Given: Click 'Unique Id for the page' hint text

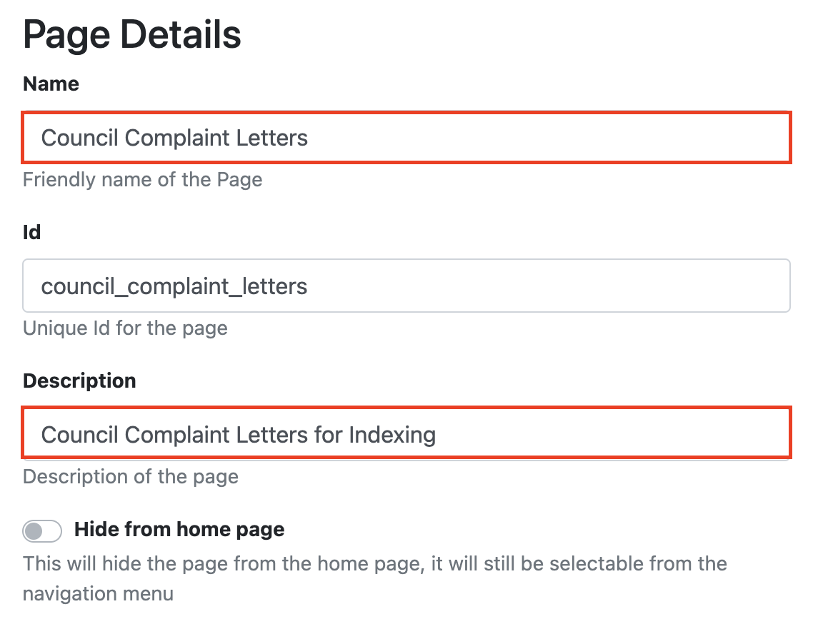Looking at the screenshot, I should coord(125,328).
